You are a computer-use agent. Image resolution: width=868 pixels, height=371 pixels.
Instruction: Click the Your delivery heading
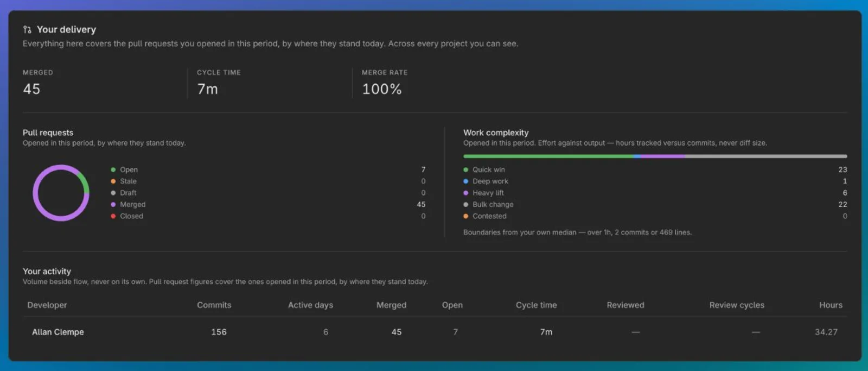click(x=66, y=29)
